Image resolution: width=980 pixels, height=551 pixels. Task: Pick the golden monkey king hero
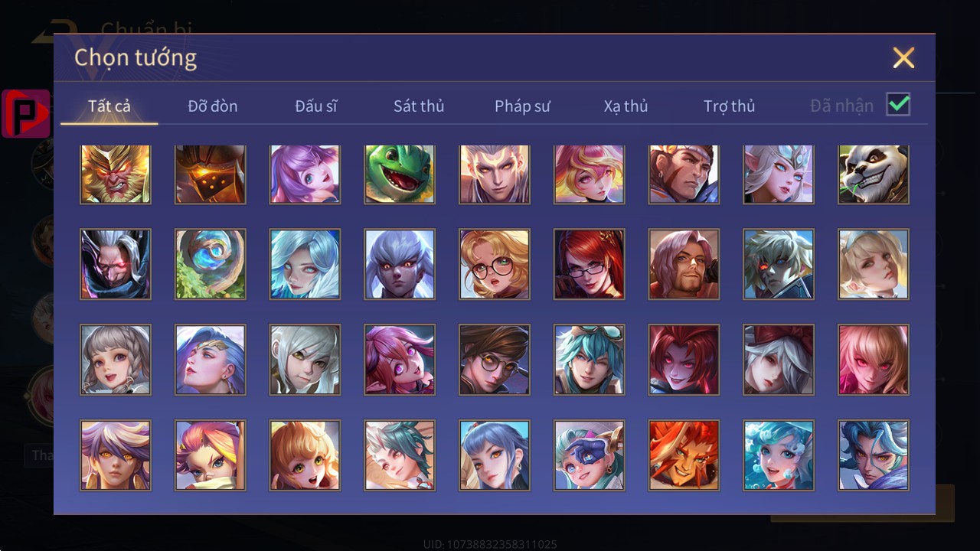[116, 174]
